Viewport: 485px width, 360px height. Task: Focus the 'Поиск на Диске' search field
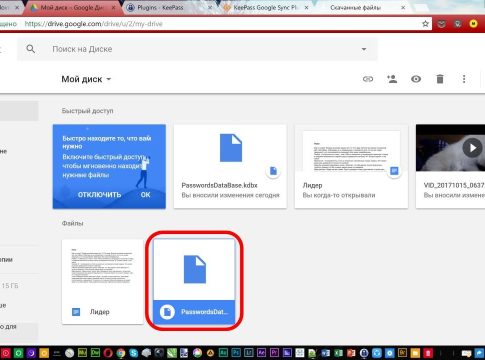(197, 49)
